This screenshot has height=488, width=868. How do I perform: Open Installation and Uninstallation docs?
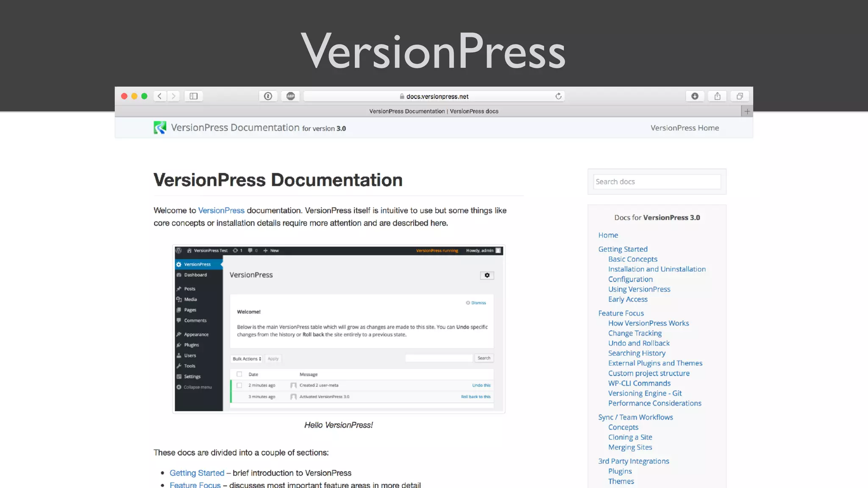point(657,269)
